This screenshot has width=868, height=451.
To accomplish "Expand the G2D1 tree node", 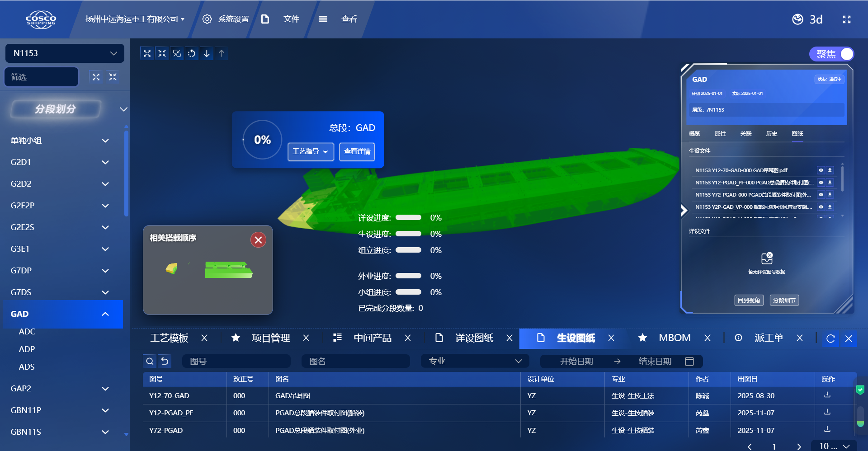I will click(x=105, y=162).
